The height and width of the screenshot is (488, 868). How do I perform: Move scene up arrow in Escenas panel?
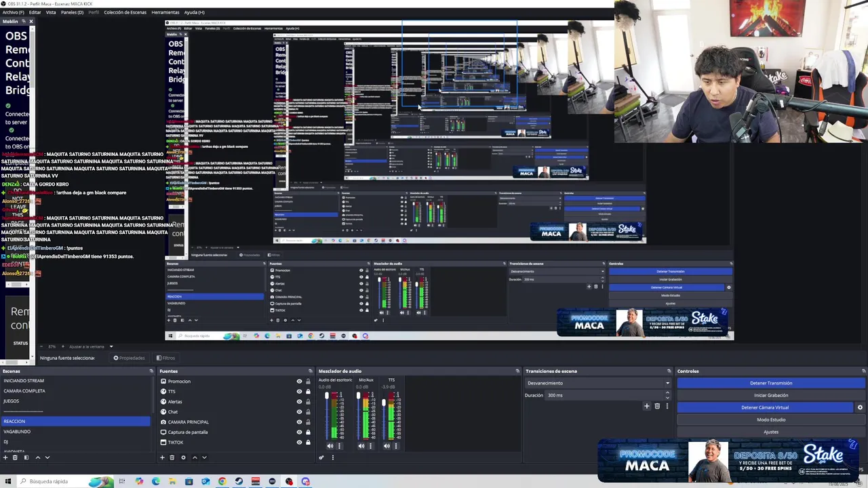point(37,457)
